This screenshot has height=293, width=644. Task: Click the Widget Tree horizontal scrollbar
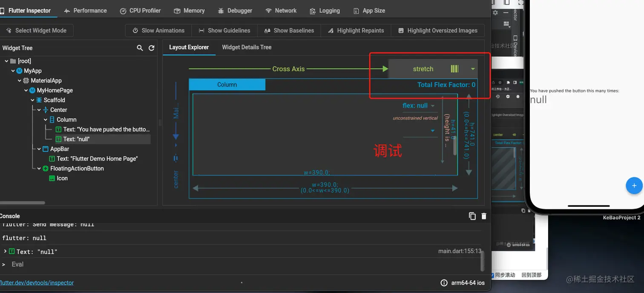tap(22, 203)
